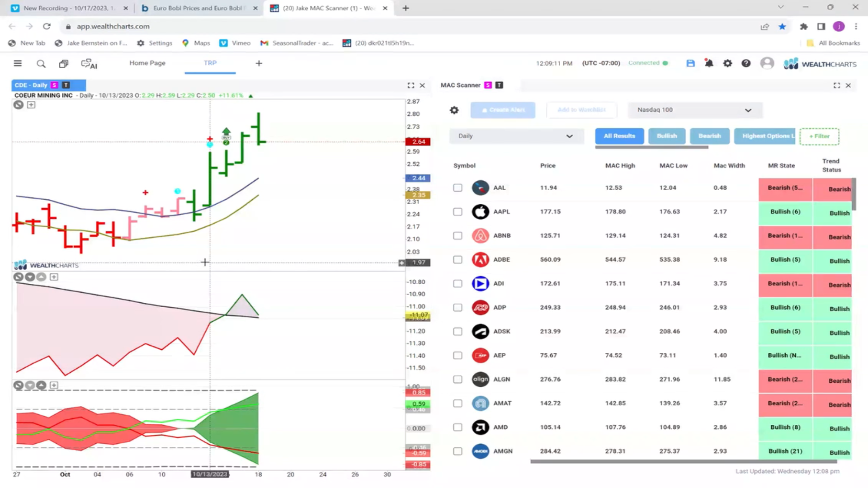Tick the ADSK row checkbox
The image size is (868, 488).
[x=458, y=332]
